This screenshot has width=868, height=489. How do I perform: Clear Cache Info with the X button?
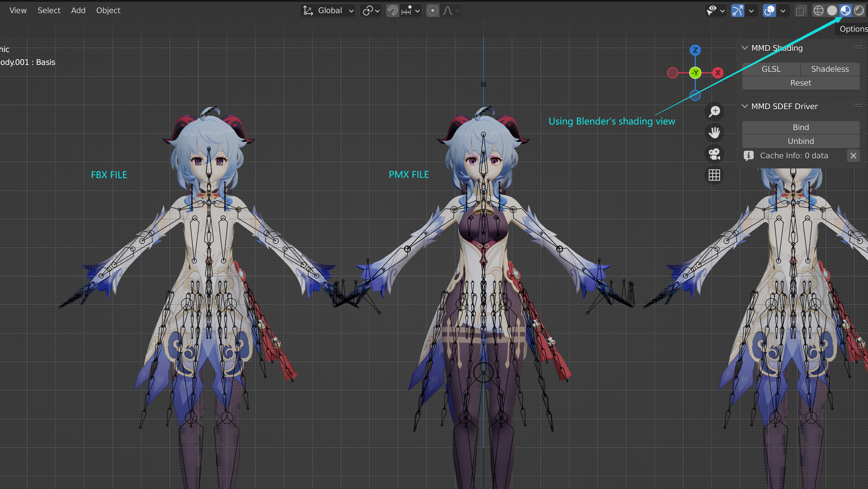[854, 156]
